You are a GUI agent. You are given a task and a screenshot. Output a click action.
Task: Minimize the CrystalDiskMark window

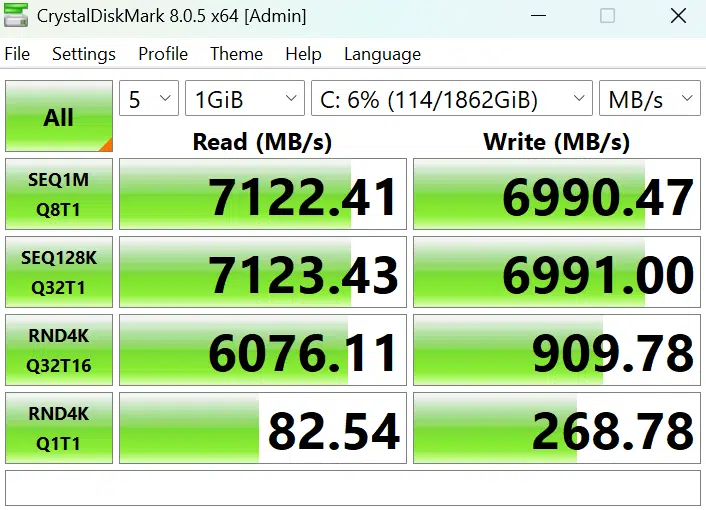(x=538, y=16)
